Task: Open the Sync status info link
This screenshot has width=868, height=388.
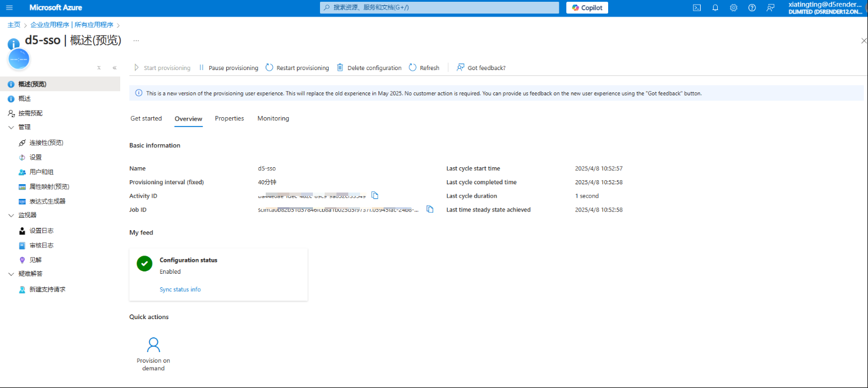Action: 180,289
